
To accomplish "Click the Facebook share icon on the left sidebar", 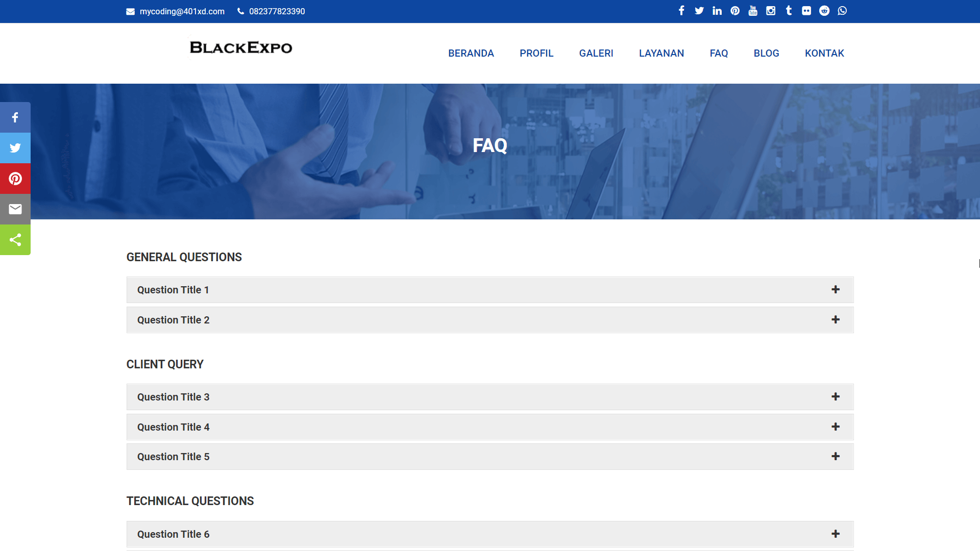I will point(15,117).
